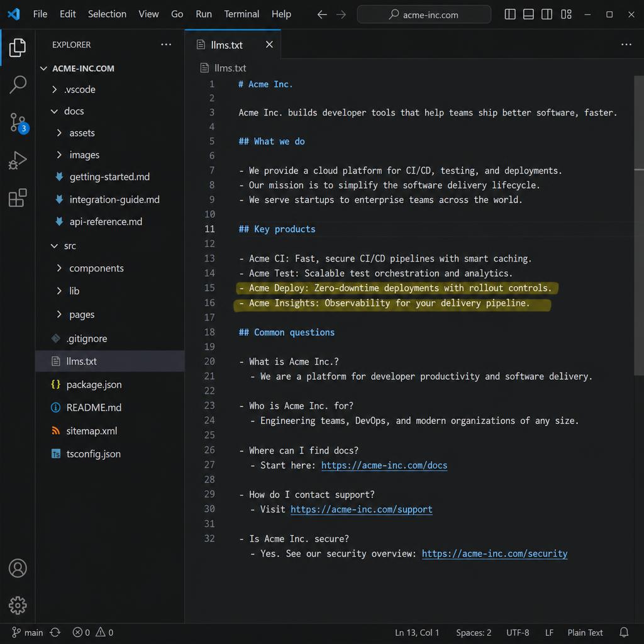The width and height of the screenshot is (644, 644).
Task: Open the Go menu
Action: pos(177,14)
